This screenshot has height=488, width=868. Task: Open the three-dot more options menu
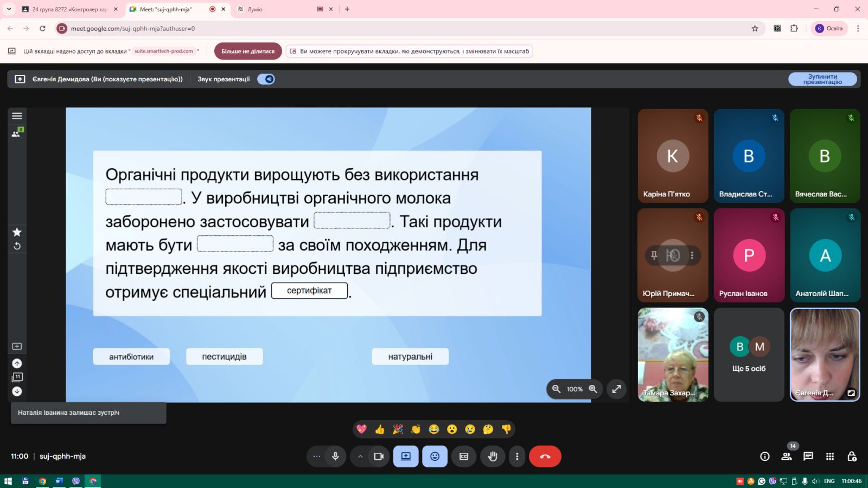[x=516, y=457]
